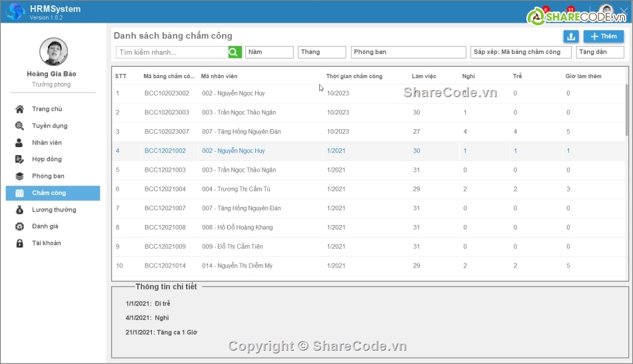
Task: Click the padlock icon for Tài khoản
Action: (19, 243)
